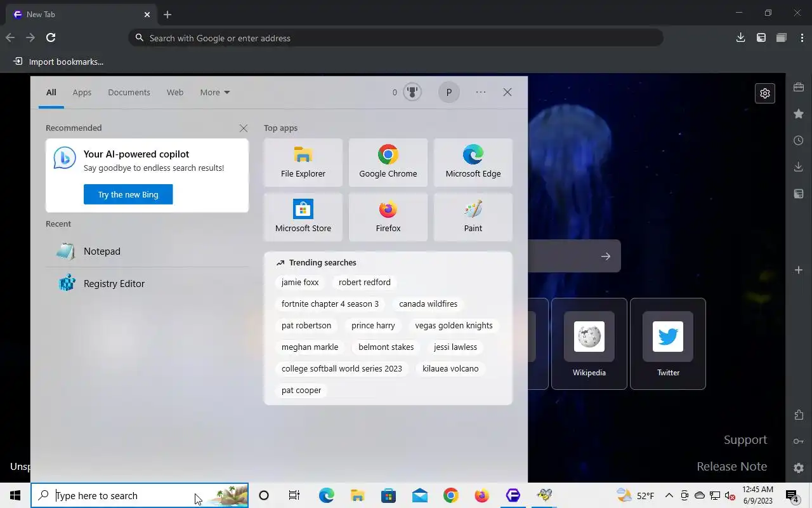Open settings gear at sidebar bottom
Image resolution: width=812 pixels, height=508 pixels.
(x=799, y=468)
